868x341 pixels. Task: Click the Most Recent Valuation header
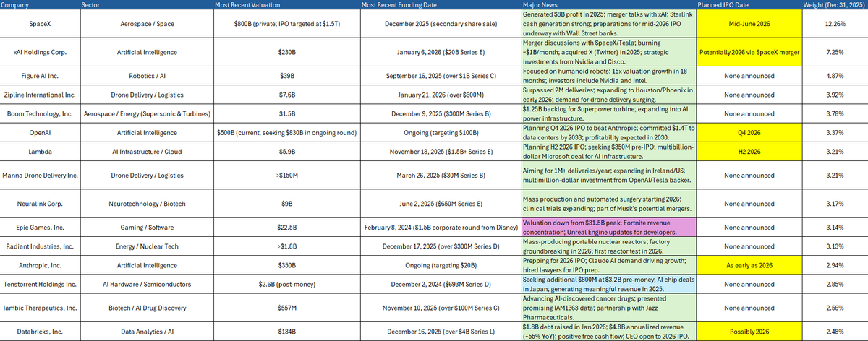[x=287, y=4]
